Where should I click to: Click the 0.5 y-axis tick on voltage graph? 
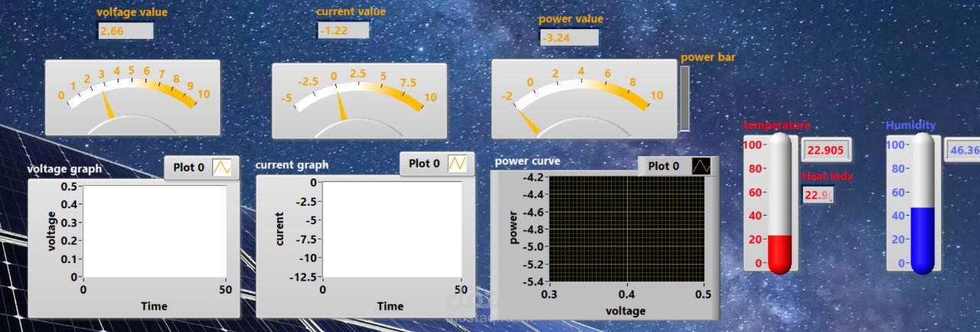coord(70,186)
